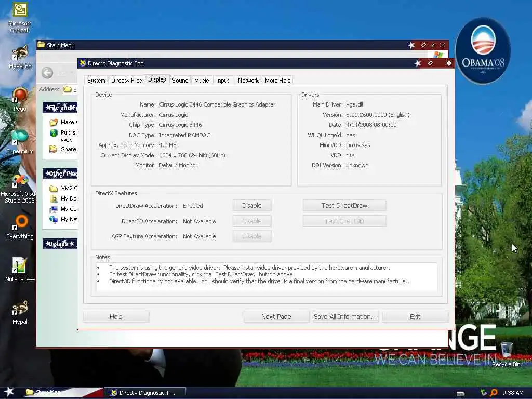Click 'Share this folder' icon
The width and height of the screenshot is (532, 399).
pyautogui.click(x=54, y=149)
